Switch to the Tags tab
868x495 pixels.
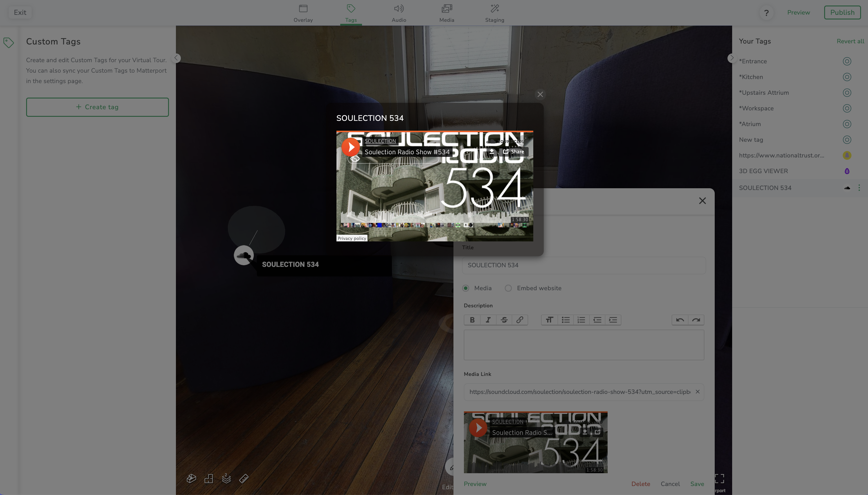tap(351, 13)
